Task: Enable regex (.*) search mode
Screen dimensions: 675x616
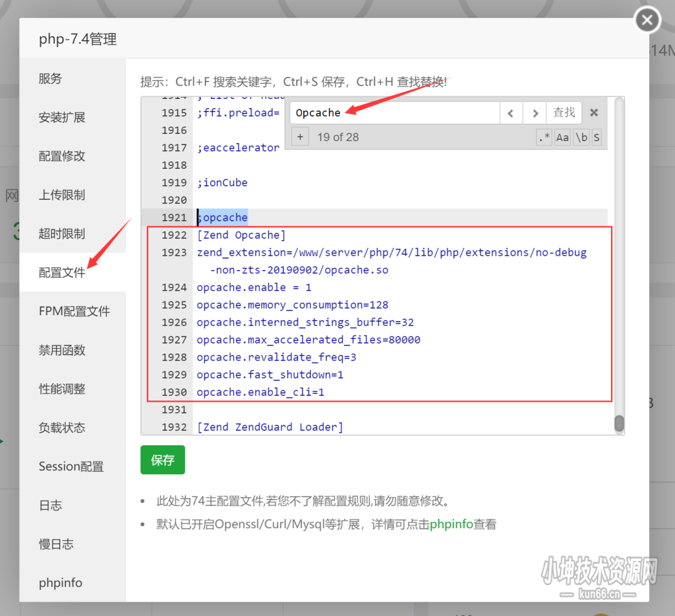Action: point(545,137)
